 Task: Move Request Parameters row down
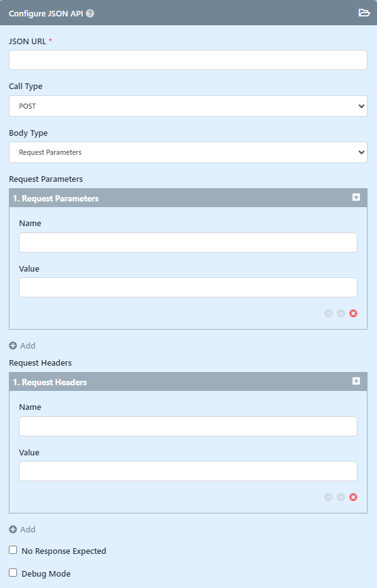pyautogui.click(x=341, y=313)
